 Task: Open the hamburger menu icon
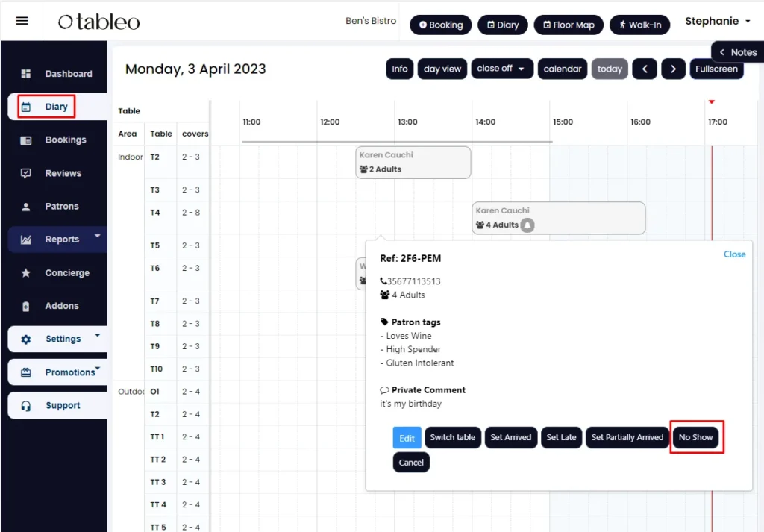click(x=22, y=21)
